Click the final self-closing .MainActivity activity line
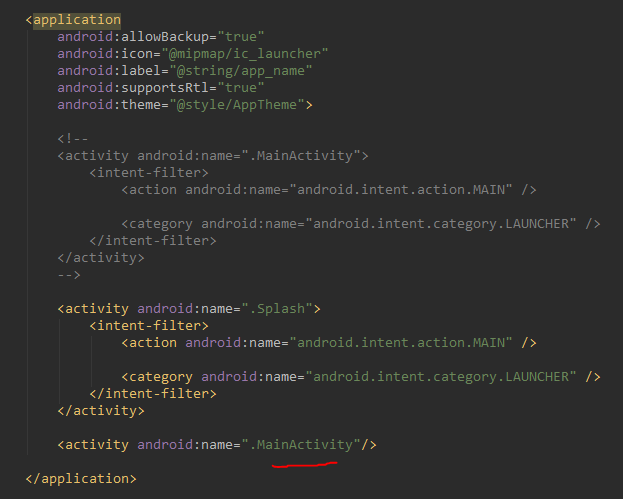Image resolution: width=623 pixels, height=499 pixels. [x=217, y=445]
